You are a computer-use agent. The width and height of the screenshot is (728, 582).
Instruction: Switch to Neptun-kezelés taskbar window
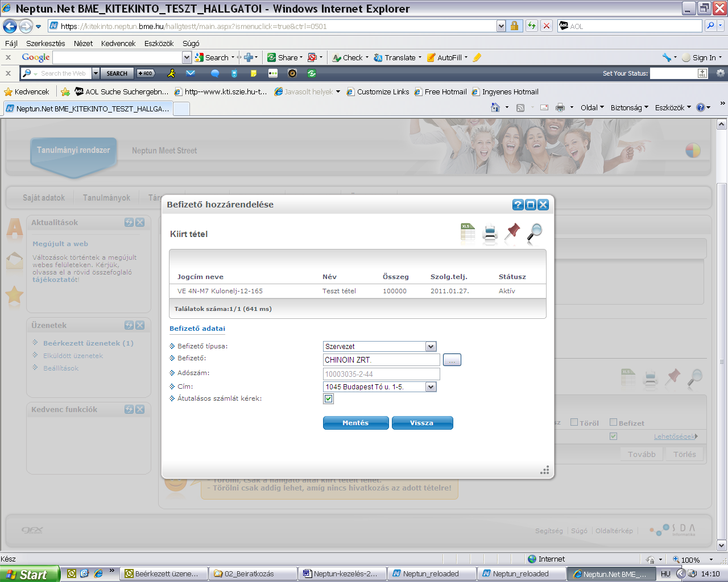342,574
